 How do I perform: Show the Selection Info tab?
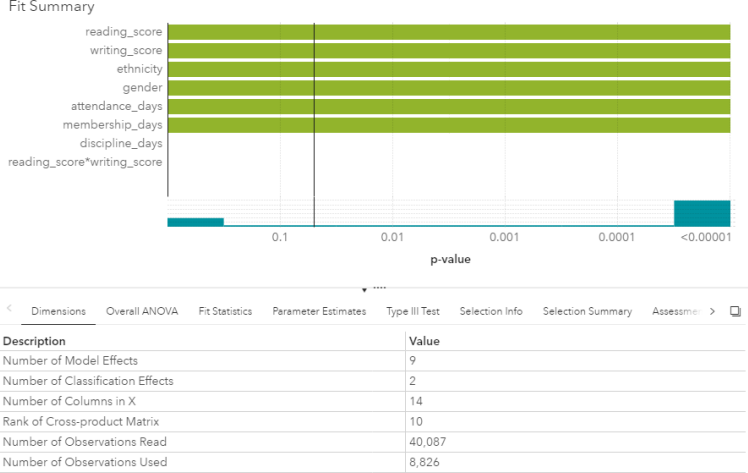click(491, 311)
